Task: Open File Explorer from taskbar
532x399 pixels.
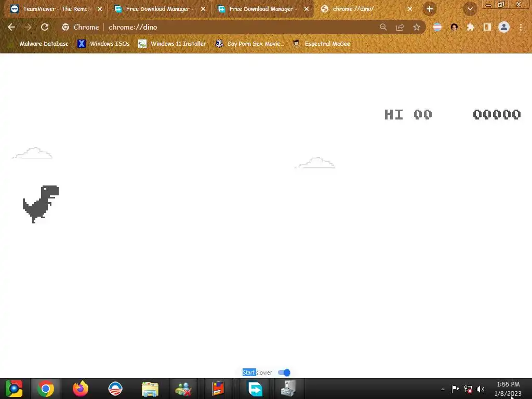Action: pyautogui.click(x=150, y=389)
